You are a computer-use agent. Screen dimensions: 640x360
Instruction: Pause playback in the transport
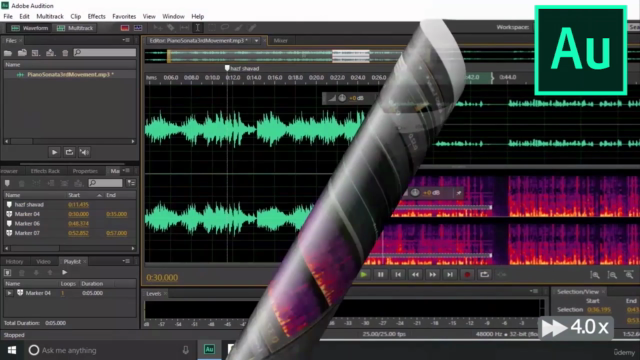[380, 275]
